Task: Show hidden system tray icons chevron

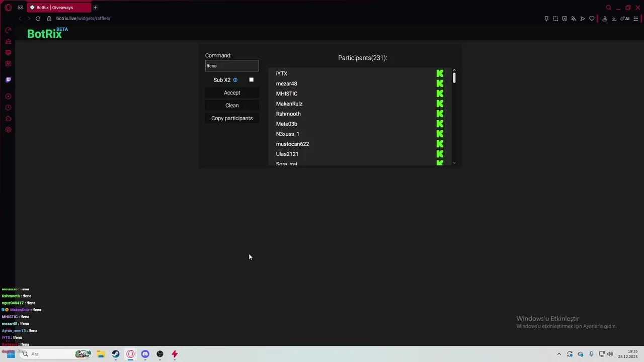Action: (x=559, y=354)
